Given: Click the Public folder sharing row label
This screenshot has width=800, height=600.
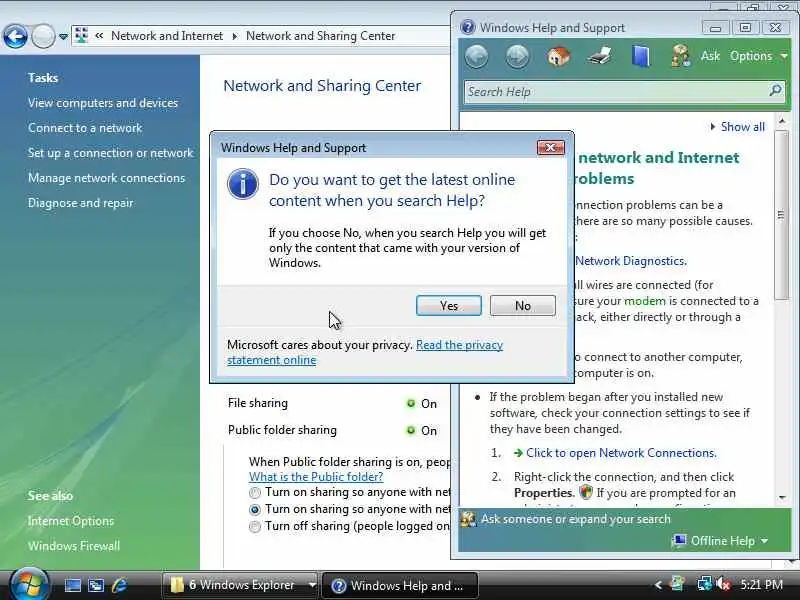Looking at the screenshot, I should (282, 430).
